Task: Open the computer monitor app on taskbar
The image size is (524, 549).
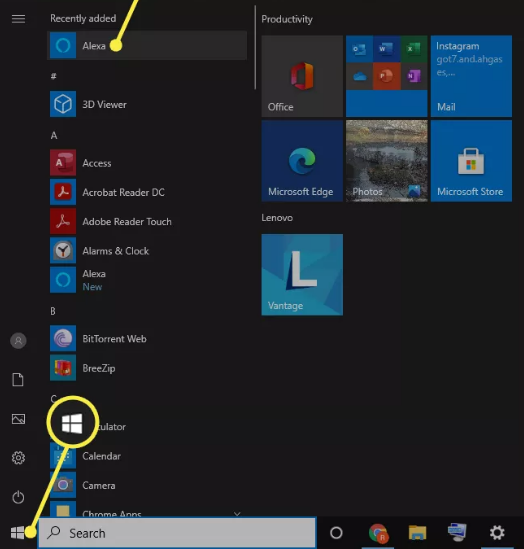Action: tap(457, 533)
